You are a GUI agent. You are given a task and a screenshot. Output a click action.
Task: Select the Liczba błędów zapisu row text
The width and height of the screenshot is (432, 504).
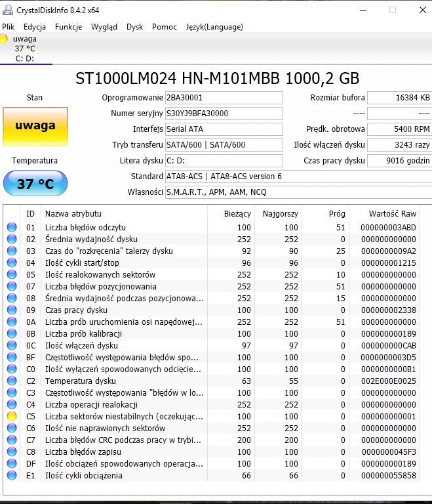point(83,451)
